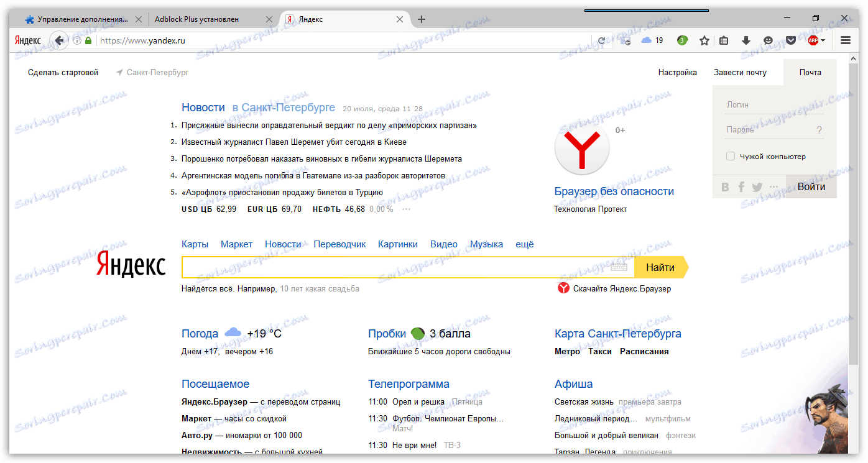Toggle the Чужой компьютер checkbox
Image resolution: width=868 pixels, height=463 pixels.
(731, 157)
